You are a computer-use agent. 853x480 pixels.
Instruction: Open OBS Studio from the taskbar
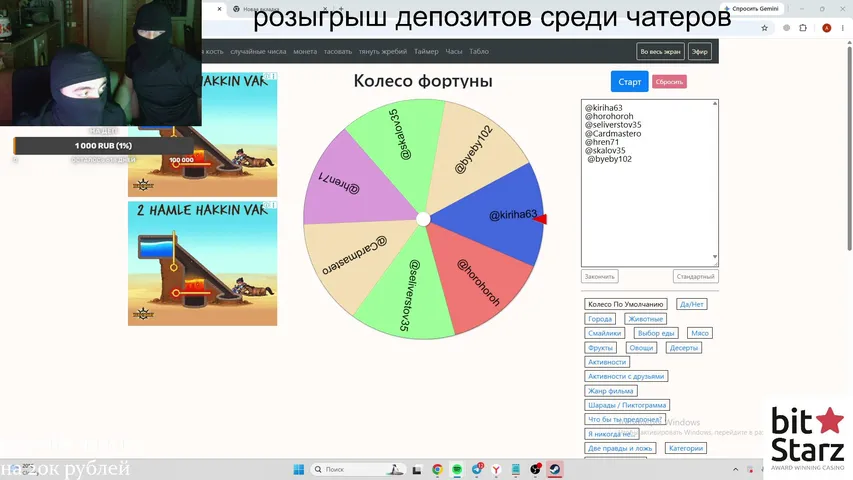pos(535,469)
